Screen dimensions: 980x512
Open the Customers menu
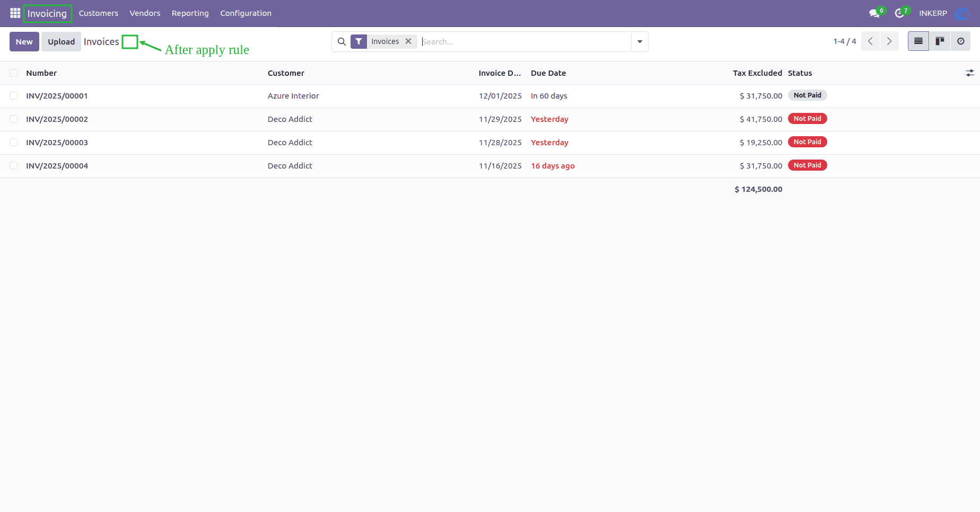(99, 13)
